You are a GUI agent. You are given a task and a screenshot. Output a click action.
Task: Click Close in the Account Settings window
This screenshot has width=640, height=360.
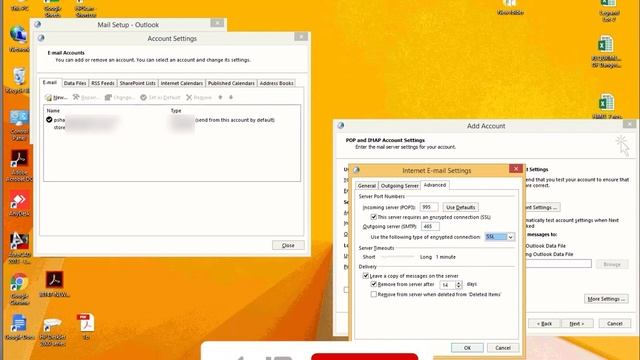pos(288,245)
